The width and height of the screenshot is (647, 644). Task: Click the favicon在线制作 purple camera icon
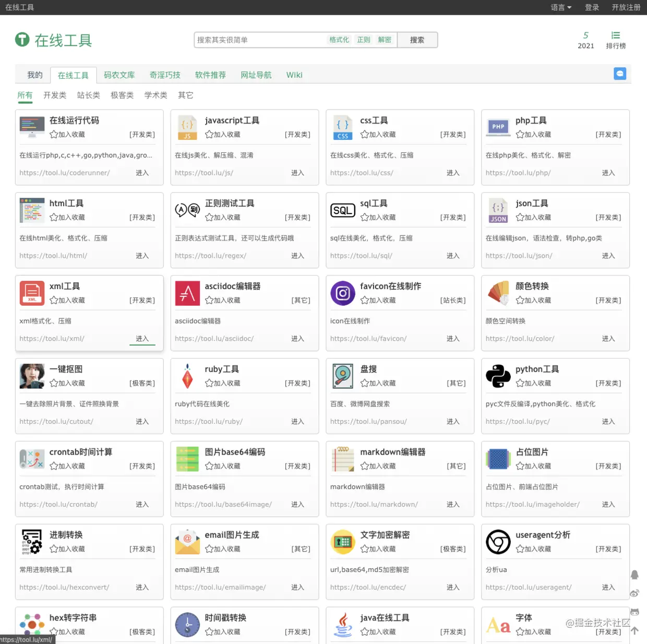(343, 293)
